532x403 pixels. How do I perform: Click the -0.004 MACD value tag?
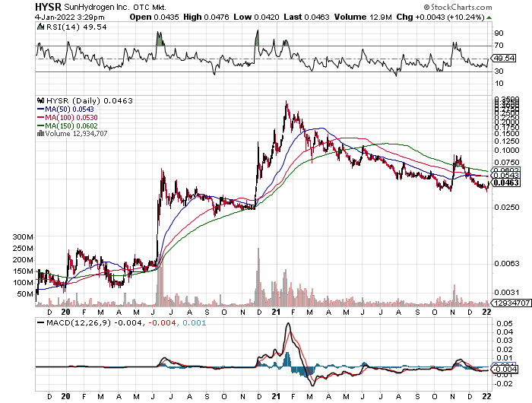(505, 370)
